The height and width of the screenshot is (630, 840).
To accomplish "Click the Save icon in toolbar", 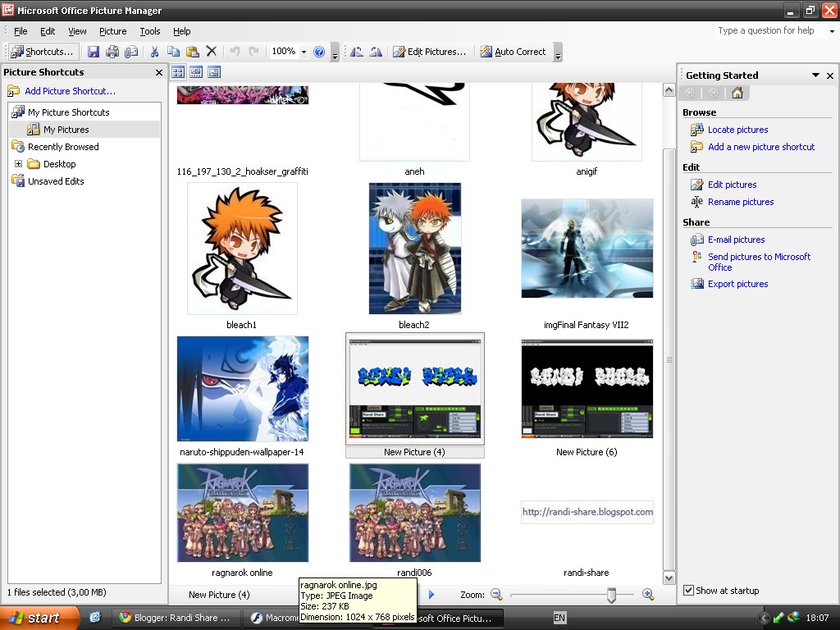I will pos(94,52).
